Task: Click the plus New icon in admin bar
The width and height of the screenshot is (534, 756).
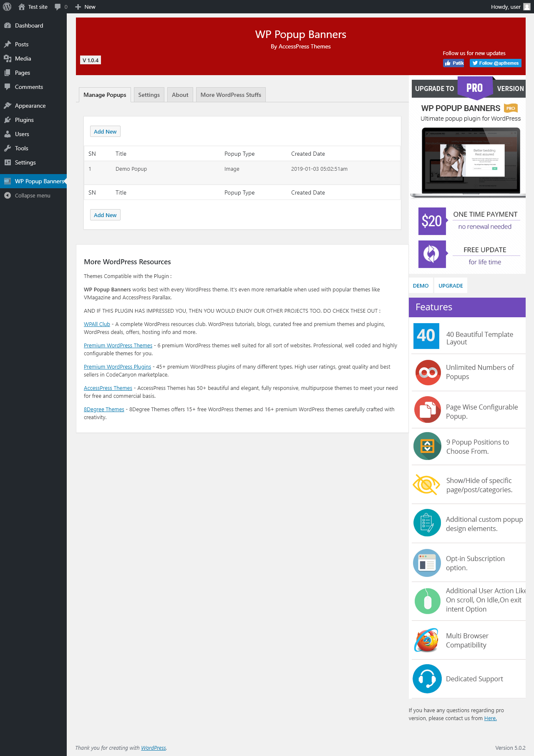Action: [78, 7]
